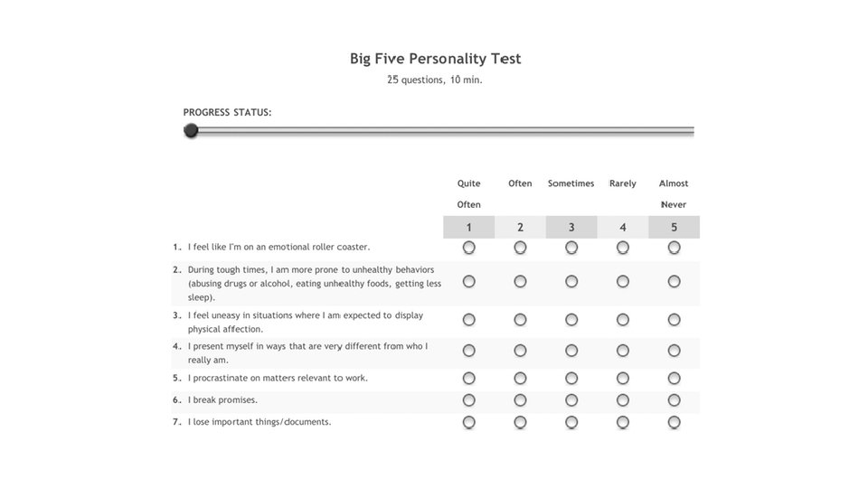This screenshot has width=868, height=488.
Task: Select 'Almost Never' for losing important things
Action: click(674, 423)
